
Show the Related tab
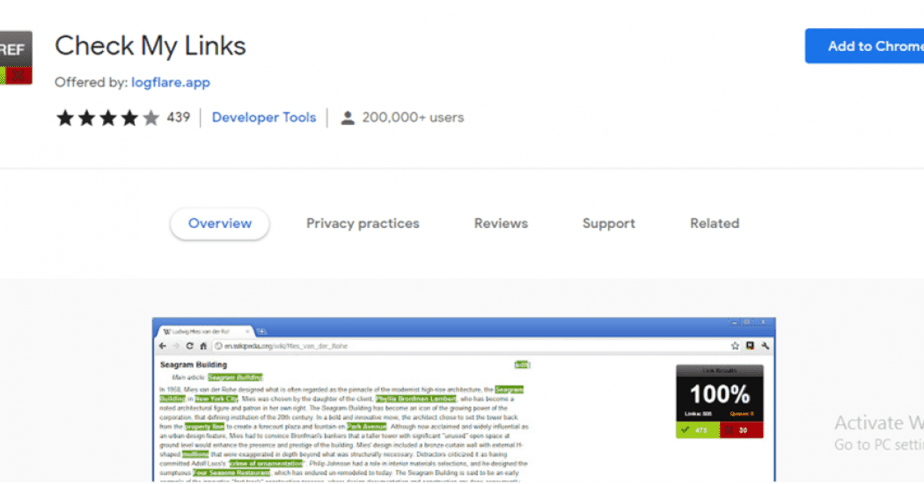point(714,224)
